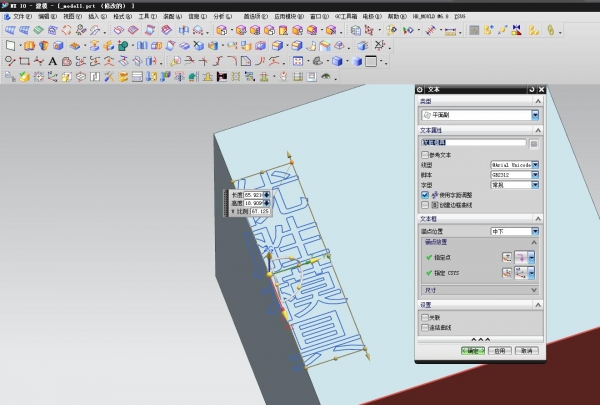
Task: Click the X-crossed cube delete body icon
Action: 199,46
